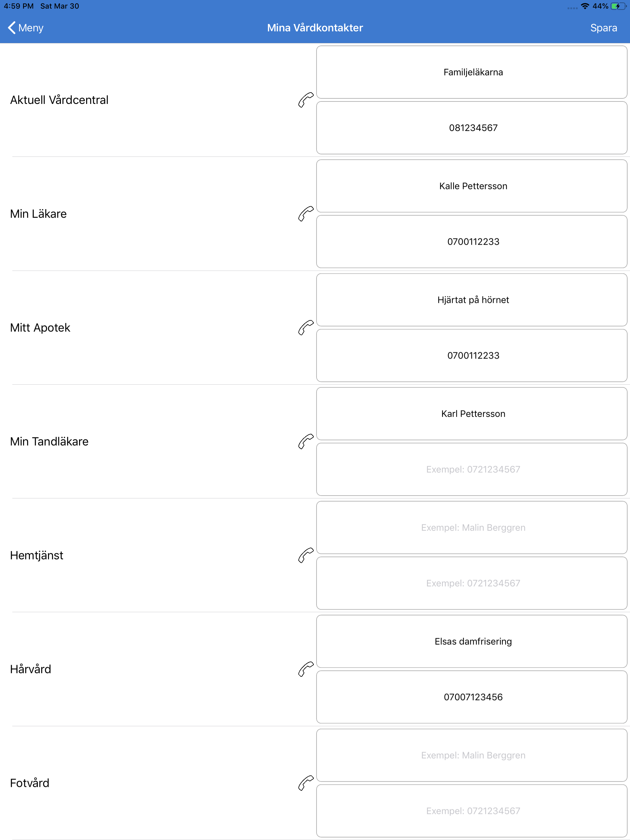
Task: Save contacts with Spara
Action: 604,28
